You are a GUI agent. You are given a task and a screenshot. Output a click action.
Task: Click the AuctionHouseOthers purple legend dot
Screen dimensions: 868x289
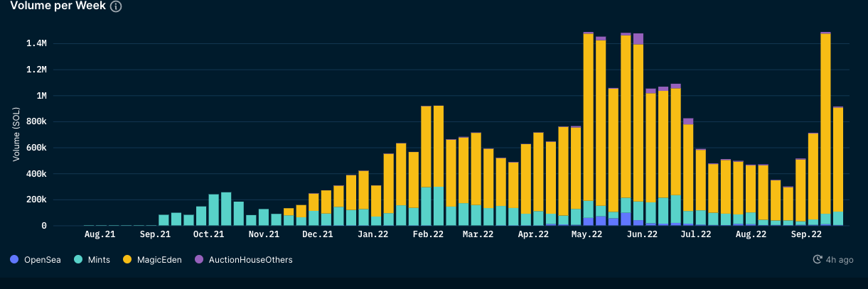198,260
